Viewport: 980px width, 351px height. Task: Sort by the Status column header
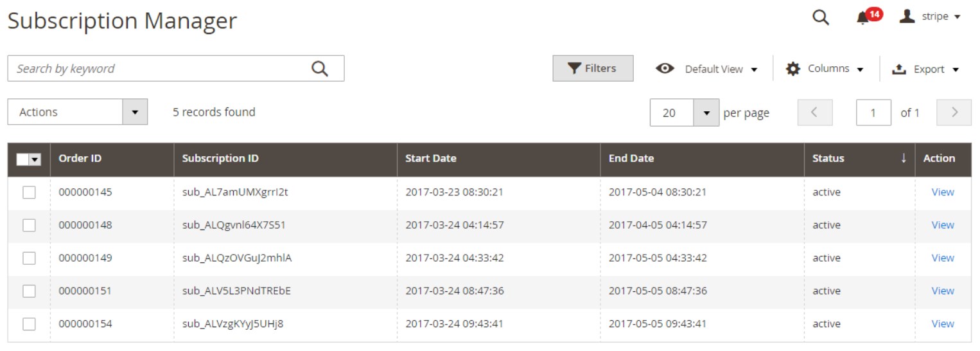tap(828, 158)
